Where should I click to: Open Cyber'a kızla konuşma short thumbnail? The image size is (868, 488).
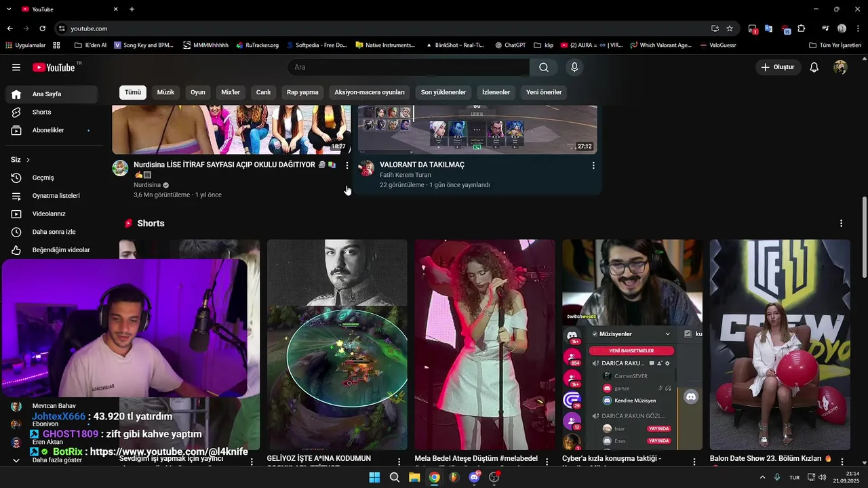click(632, 344)
